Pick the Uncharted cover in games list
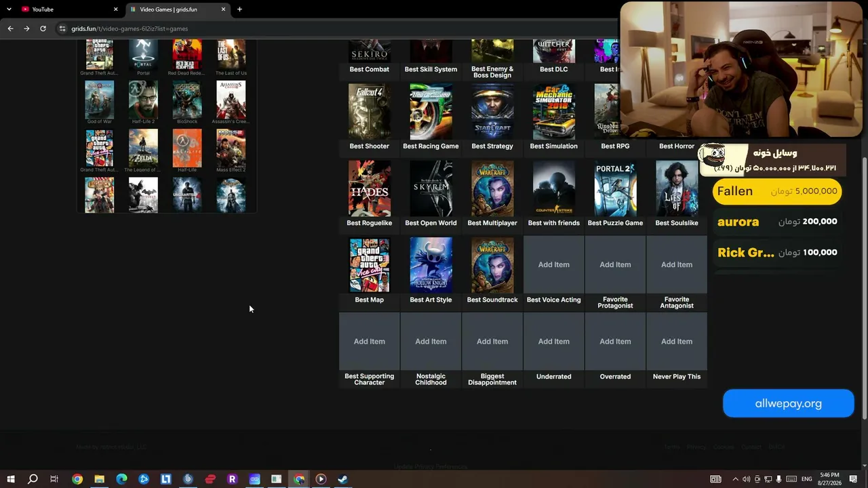This screenshot has height=488, width=868. pyautogui.click(x=187, y=195)
